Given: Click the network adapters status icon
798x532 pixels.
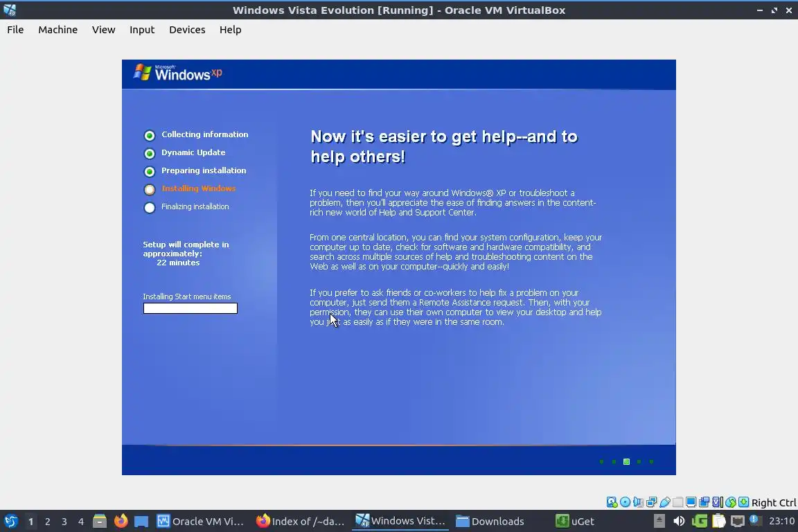Looking at the screenshot, I should (x=651, y=502).
